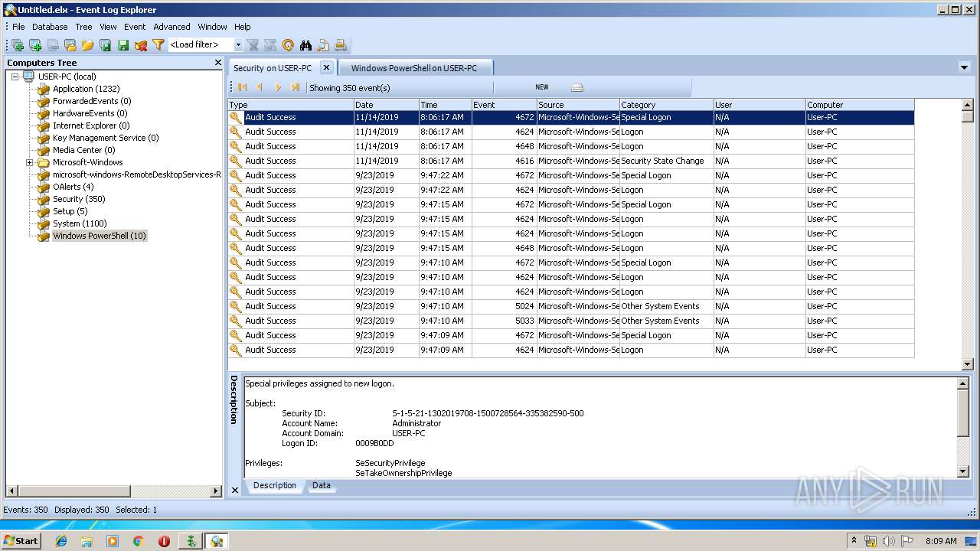Image resolution: width=980 pixels, height=551 pixels.
Task: Select Application (1232) log in tree
Action: [x=86, y=89]
